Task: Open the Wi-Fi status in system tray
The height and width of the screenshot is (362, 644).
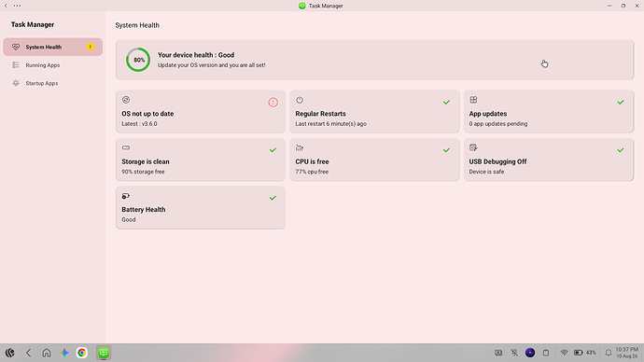Action: pyautogui.click(x=564, y=353)
